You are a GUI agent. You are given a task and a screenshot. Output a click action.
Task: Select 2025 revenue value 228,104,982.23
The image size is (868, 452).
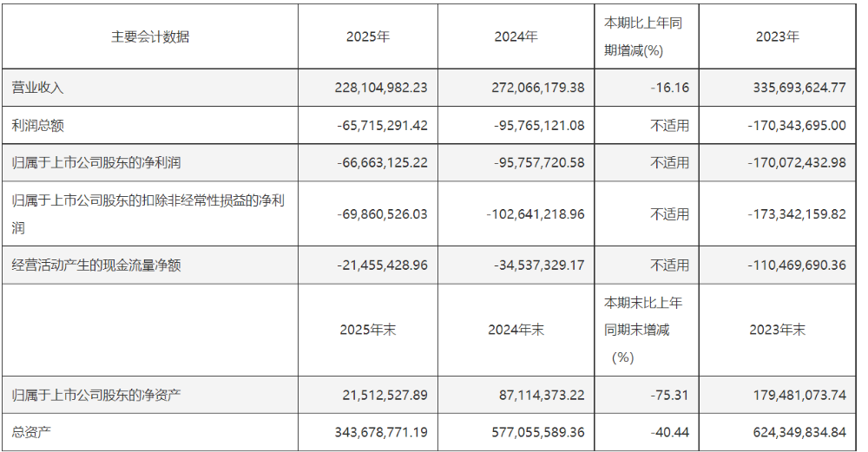pos(381,88)
